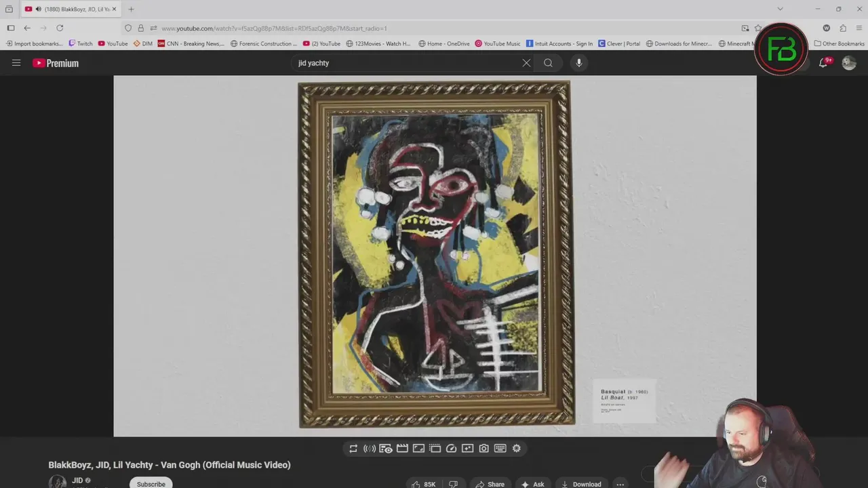Screen dimensions: 868x488
Task: Open the JID channel name link
Action: [77, 481]
